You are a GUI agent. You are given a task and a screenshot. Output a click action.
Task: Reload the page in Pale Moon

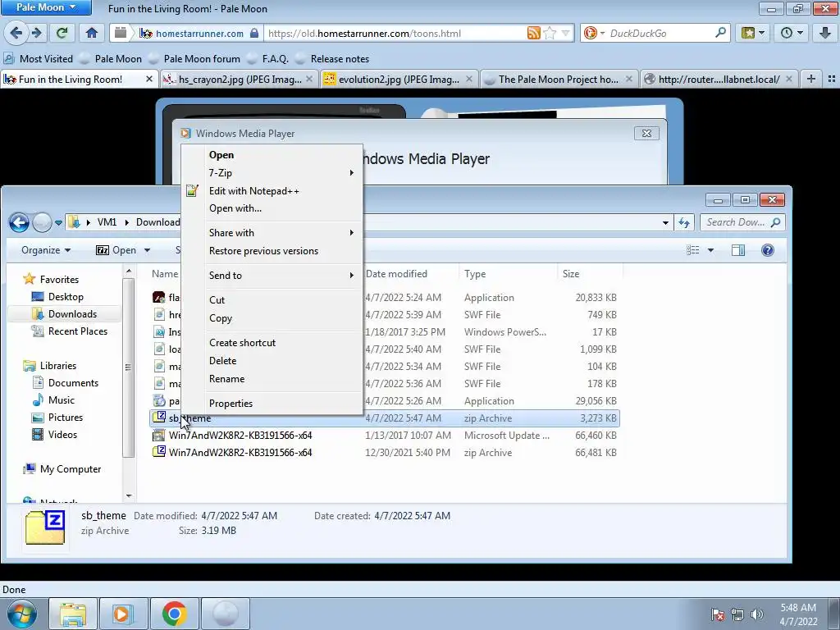coord(62,33)
